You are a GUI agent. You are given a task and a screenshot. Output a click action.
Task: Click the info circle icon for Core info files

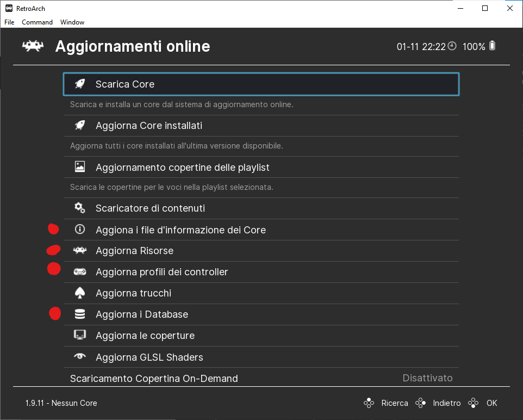pos(80,230)
